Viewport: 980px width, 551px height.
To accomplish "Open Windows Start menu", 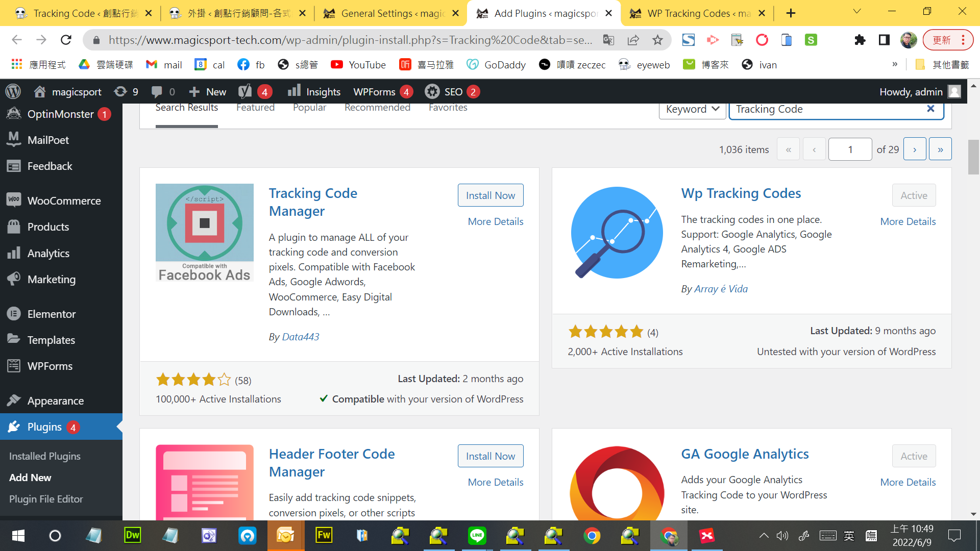I will pyautogui.click(x=18, y=536).
